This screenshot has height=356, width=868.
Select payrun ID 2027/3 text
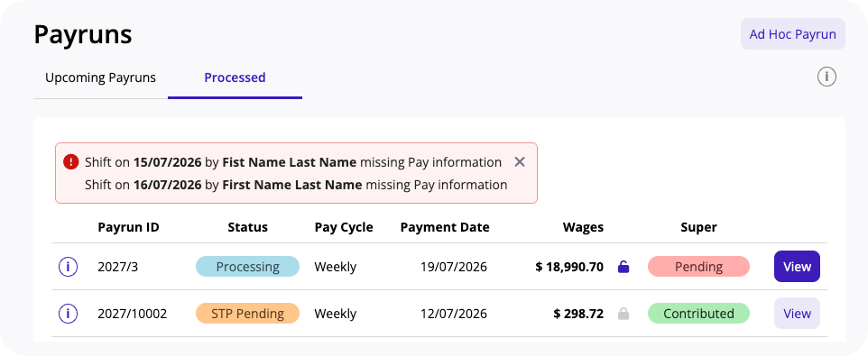[118, 267]
